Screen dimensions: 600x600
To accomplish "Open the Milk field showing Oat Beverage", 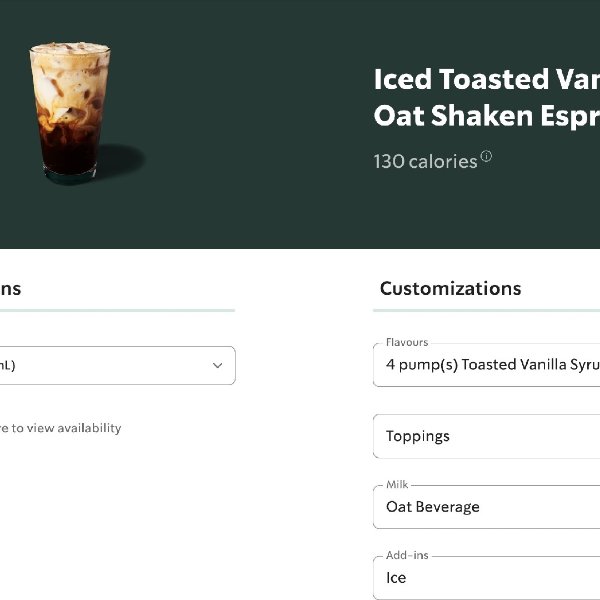I will tap(492, 507).
